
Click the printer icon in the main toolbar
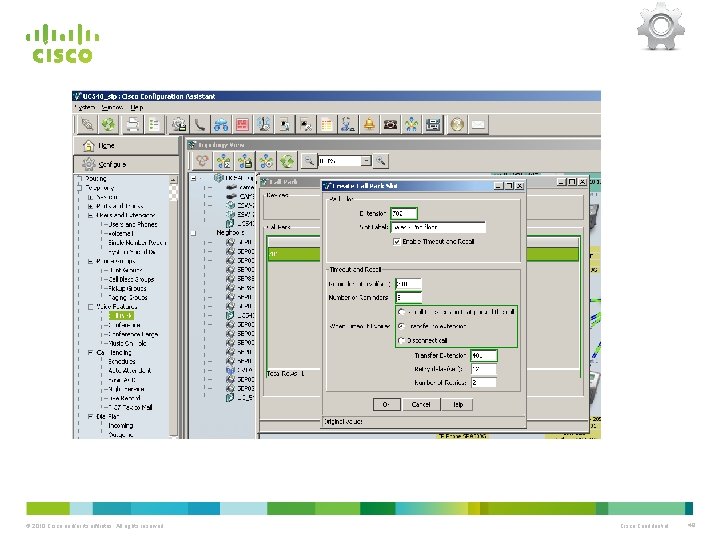tap(132, 124)
